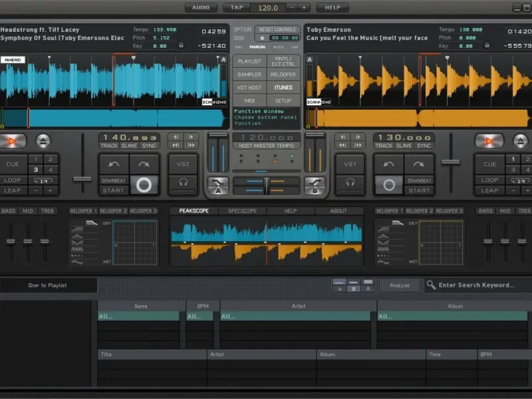This screenshot has height=399, width=532.
Task: Click the crossfader assign A icon
Action: (x=217, y=186)
